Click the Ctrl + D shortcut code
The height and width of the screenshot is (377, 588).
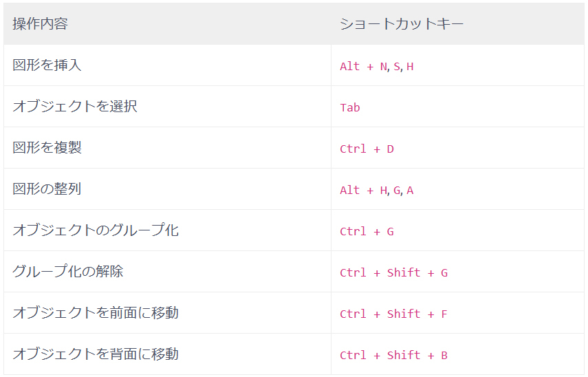[x=367, y=149]
